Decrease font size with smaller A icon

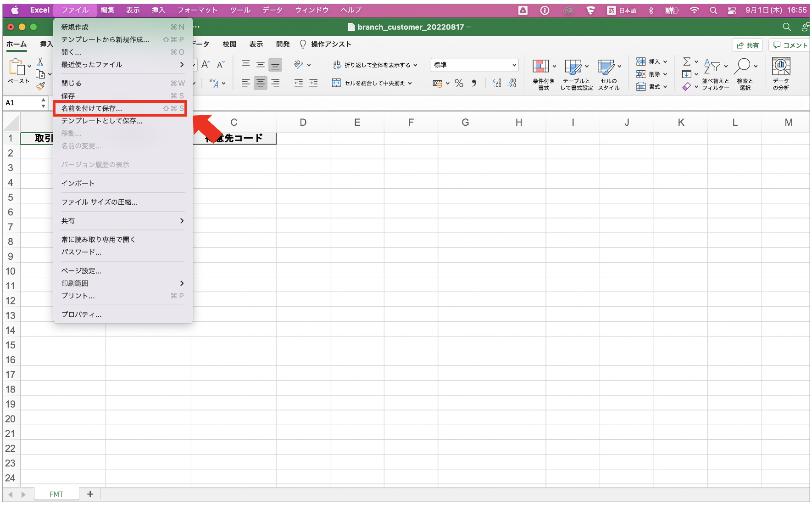pyautogui.click(x=221, y=65)
